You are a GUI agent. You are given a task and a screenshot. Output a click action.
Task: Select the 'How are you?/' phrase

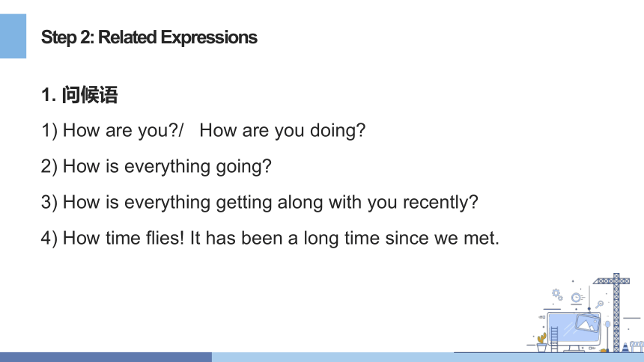(124, 131)
